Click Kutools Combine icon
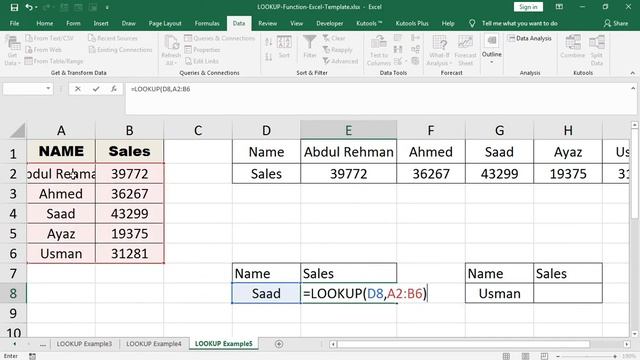640x360 pixels. coord(572,47)
